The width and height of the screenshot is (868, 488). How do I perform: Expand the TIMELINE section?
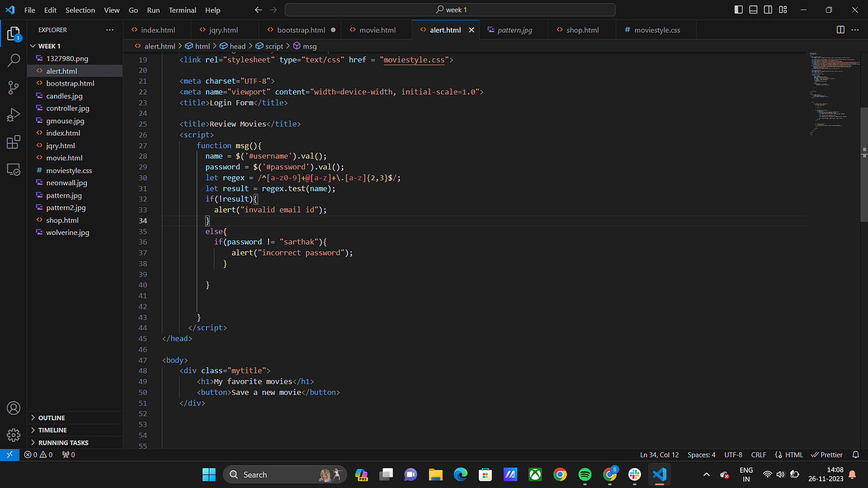(x=51, y=430)
